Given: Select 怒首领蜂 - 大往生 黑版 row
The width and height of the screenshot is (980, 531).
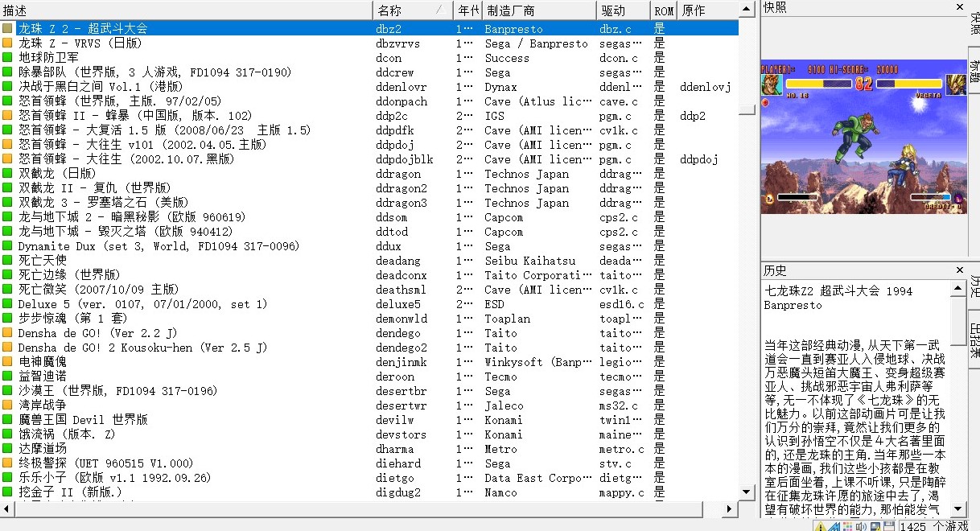Looking at the screenshot, I should click(369, 159).
